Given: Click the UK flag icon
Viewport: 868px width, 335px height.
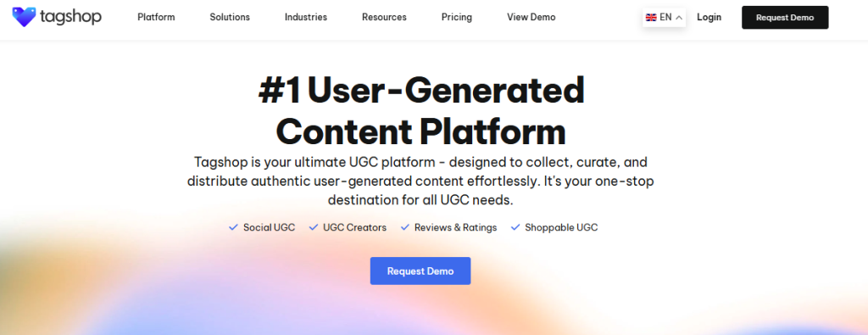Looking at the screenshot, I should 651,17.
